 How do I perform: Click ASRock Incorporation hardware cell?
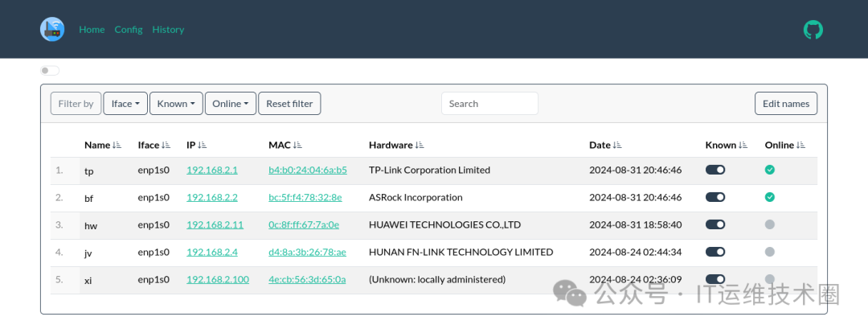(x=416, y=197)
